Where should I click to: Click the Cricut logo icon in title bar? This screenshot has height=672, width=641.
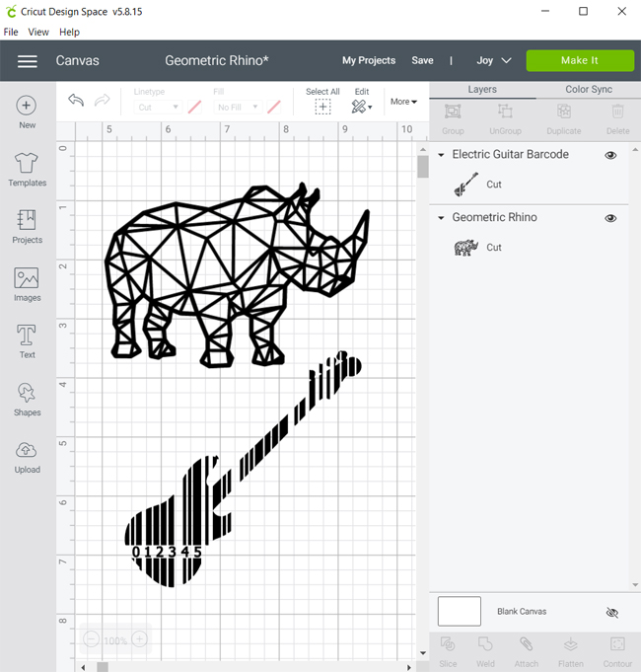(11, 11)
